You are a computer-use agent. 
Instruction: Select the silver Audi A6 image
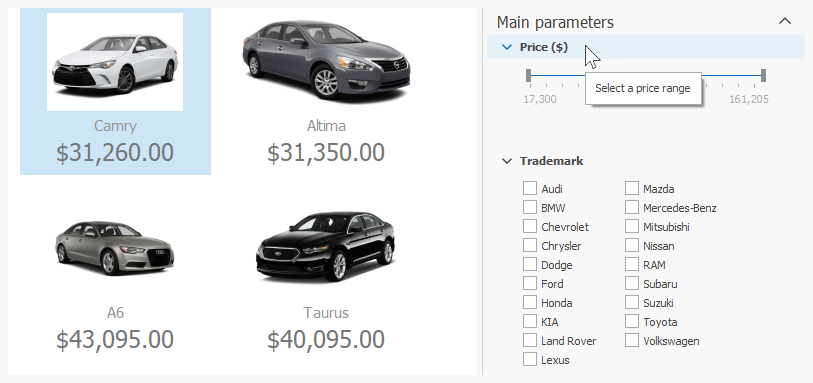click(115, 248)
